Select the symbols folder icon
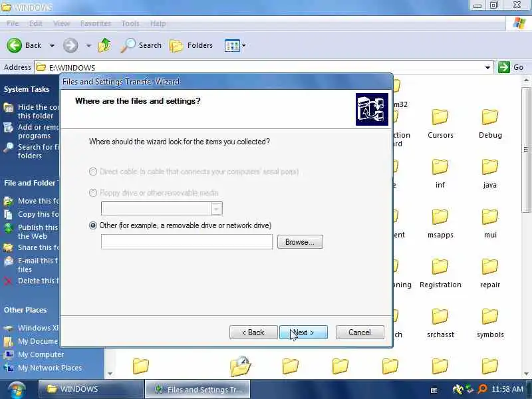The height and width of the screenshot is (399, 532). point(490,317)
